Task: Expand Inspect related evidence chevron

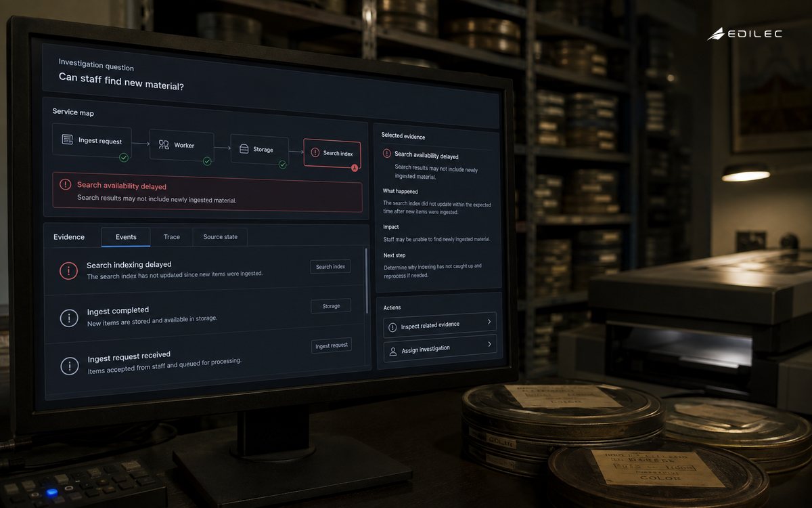Action: pyautogui.click(x=489, y=322)
